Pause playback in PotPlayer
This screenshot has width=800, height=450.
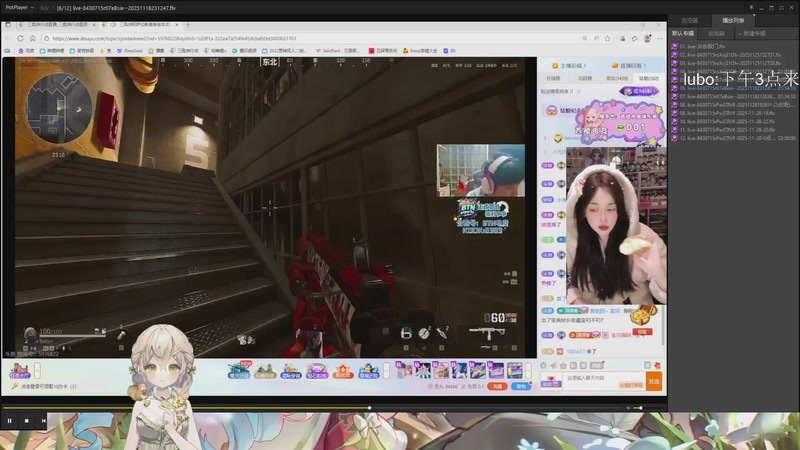pos(9,421)
